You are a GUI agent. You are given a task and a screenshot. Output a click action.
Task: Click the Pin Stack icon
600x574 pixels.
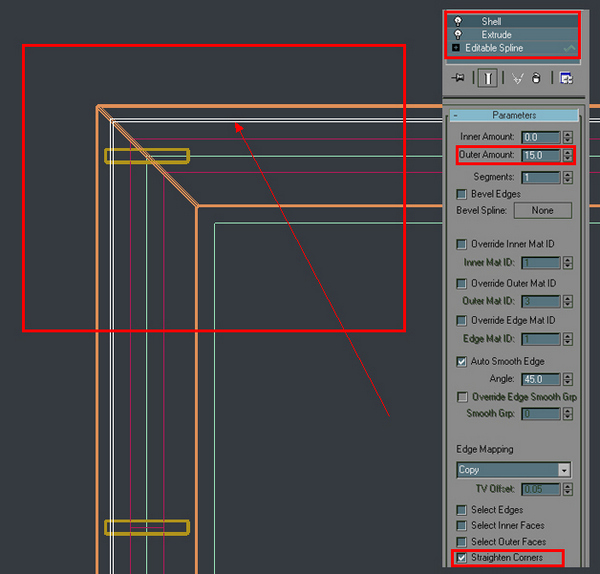click(458, 78)
